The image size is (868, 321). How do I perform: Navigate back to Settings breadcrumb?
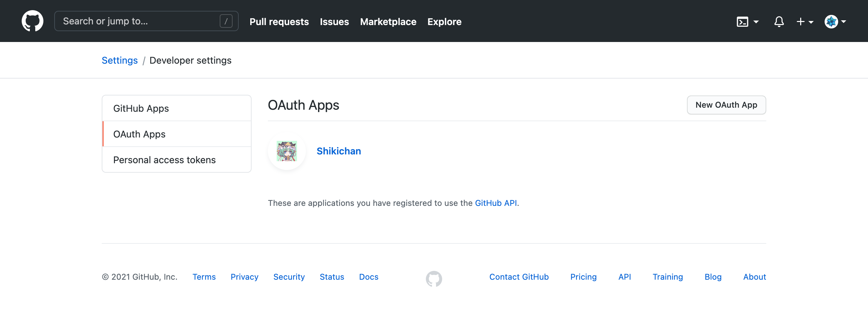click(120, 60)
